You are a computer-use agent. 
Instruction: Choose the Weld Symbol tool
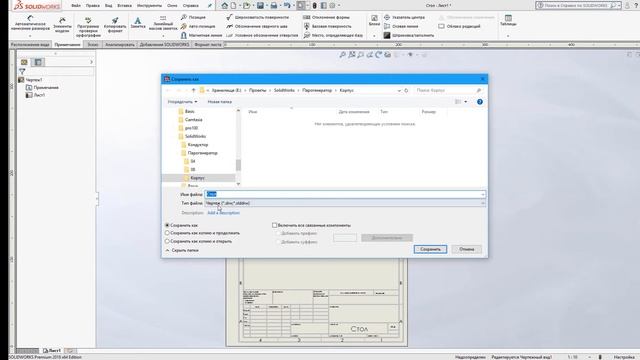tap(257, 26)
